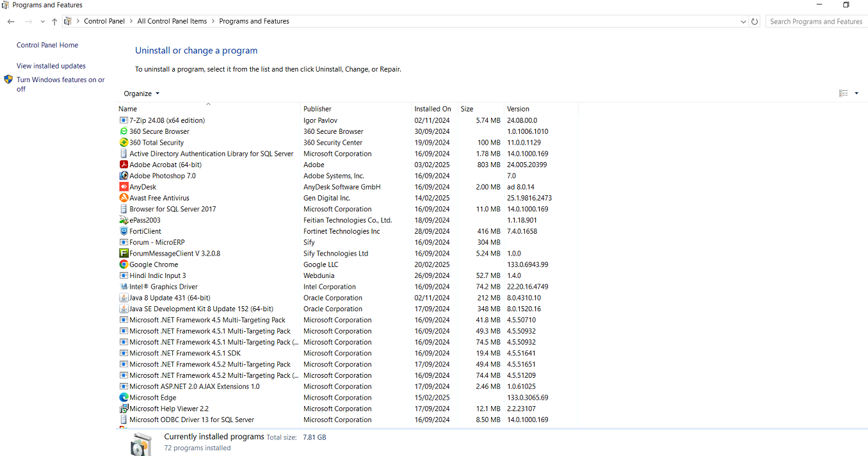The image size is (868, 456).
Task: Click the Browser for SQL Server 2017 icon
Action: pos(124,209)
